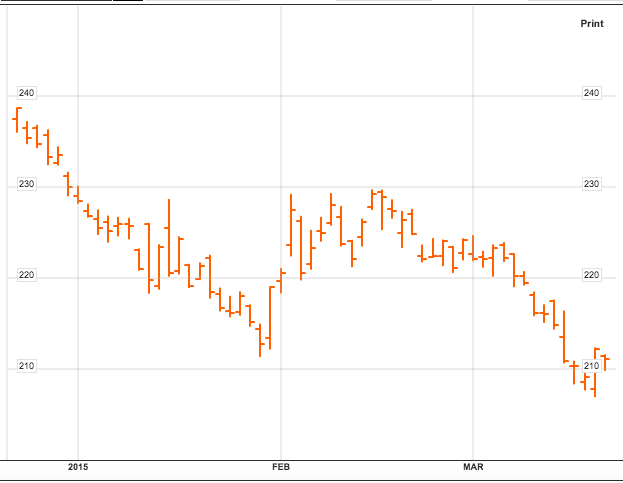Image resolution: width=623 pixels, height=483 pixels.
Task: Click the lowest price bar in March
Action: 595,385
